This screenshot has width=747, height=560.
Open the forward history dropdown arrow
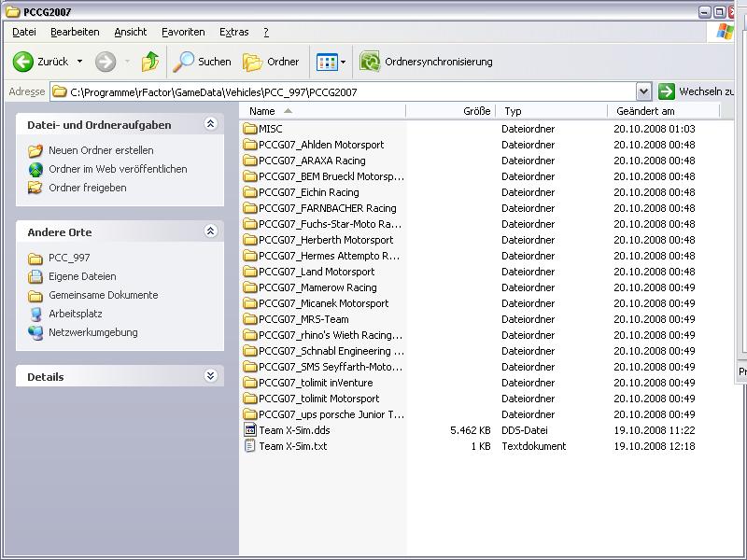(127, 62)
